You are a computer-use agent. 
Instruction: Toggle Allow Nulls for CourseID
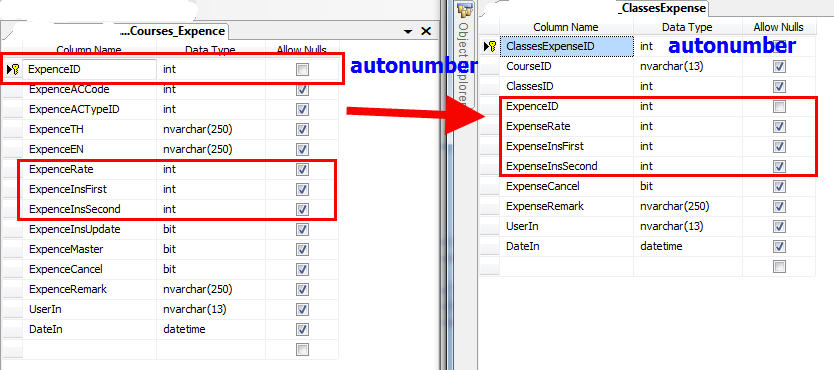click(x=779, y=67)
